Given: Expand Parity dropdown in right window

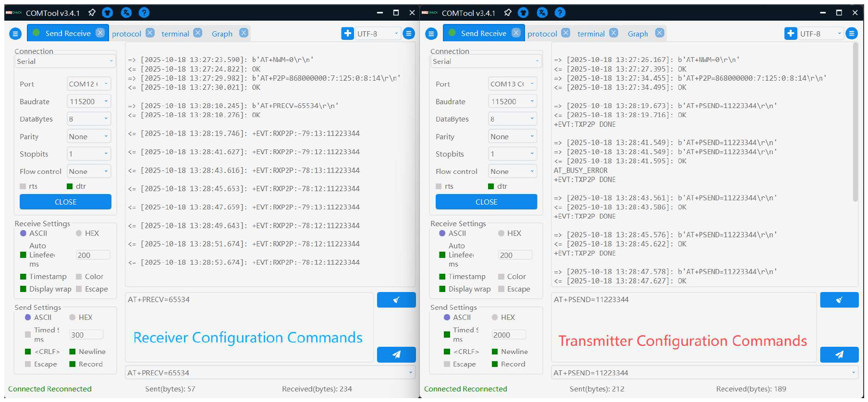Looking at the screenshot, I should (x=513, y=136).
